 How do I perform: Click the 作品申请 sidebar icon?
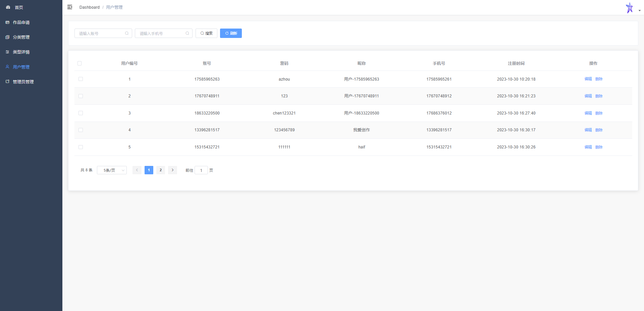(7, 22)
